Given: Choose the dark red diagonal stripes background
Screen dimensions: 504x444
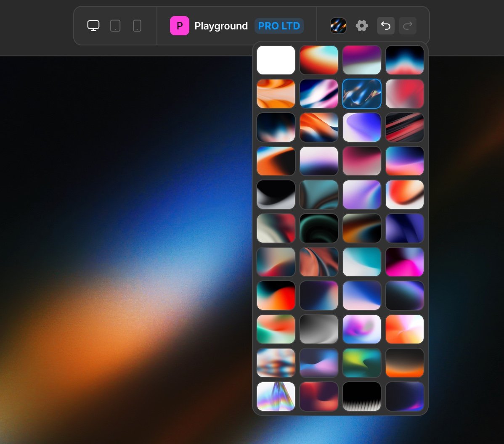Looking at the screenshot, I should point(405,127).
